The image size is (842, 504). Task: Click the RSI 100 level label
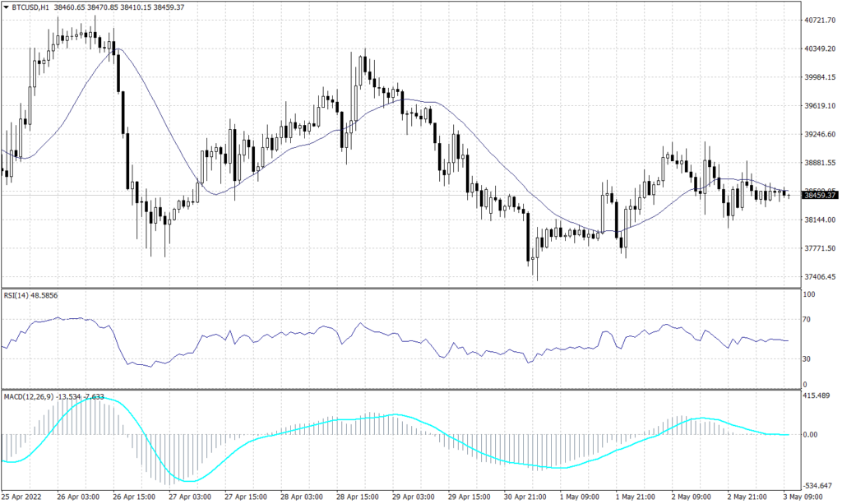[808, 294]
